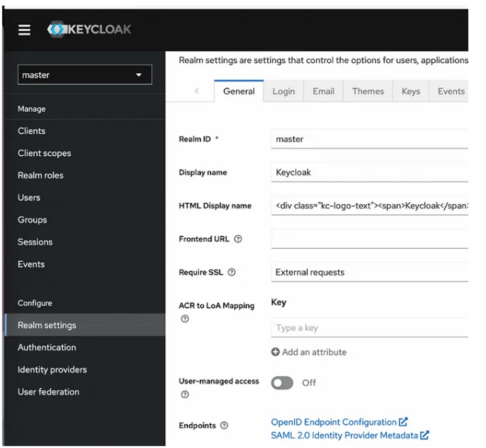Open the hamburger navigation menu
The width and height of the screenshot is (486, 448).
coord(24,30)
